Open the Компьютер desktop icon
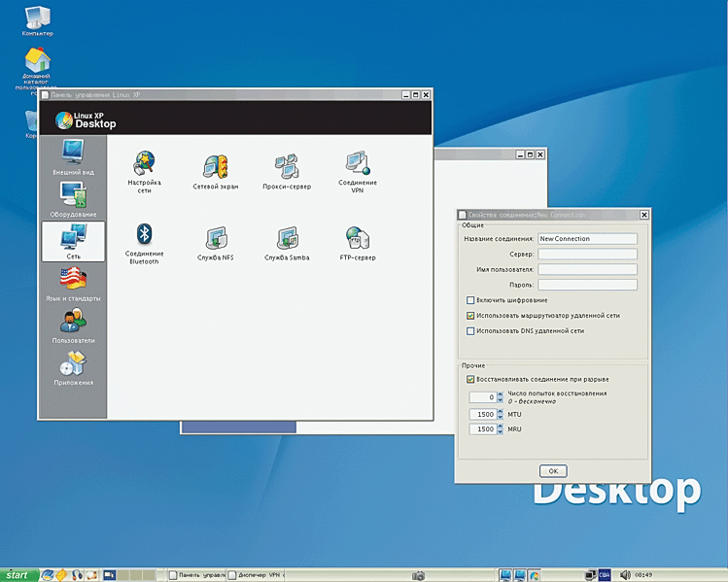Screen dimensions: 728x582 click(37, 20)
